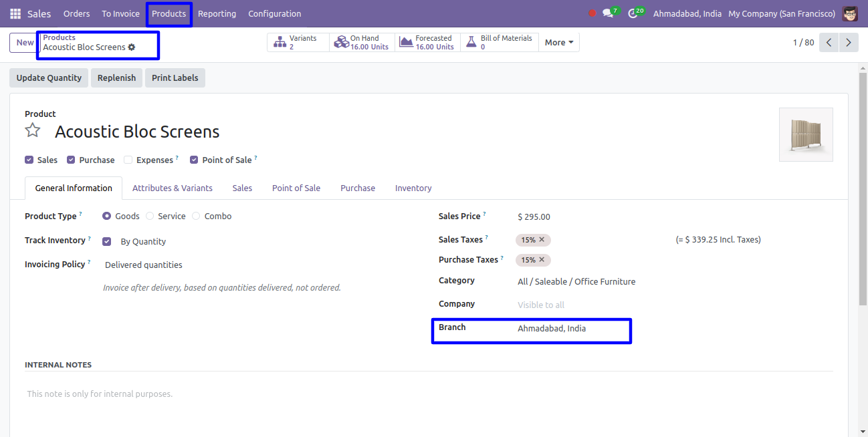
Task: Open the activities clock icon
Action: coord(633,13)
